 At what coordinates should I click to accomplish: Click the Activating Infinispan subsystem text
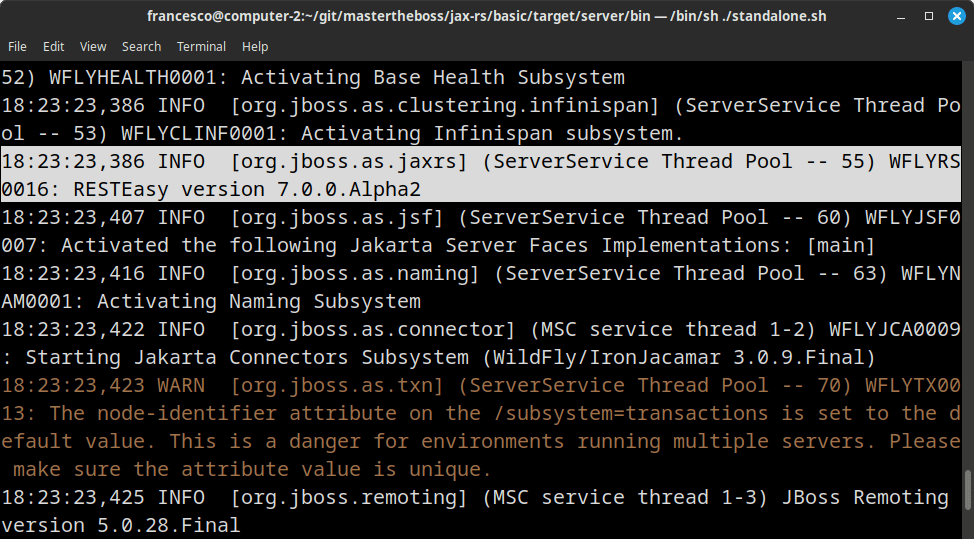click(492, 133)
